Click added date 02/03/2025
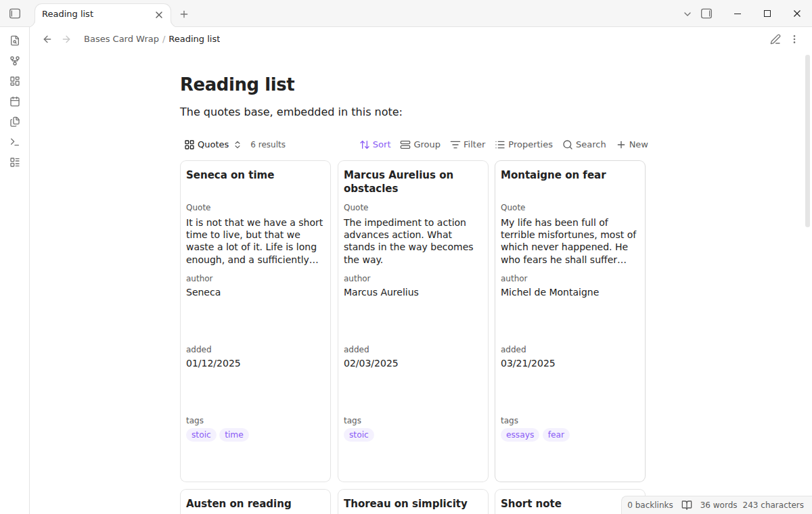Screen dimensions: 812x514 coord(371,363)
